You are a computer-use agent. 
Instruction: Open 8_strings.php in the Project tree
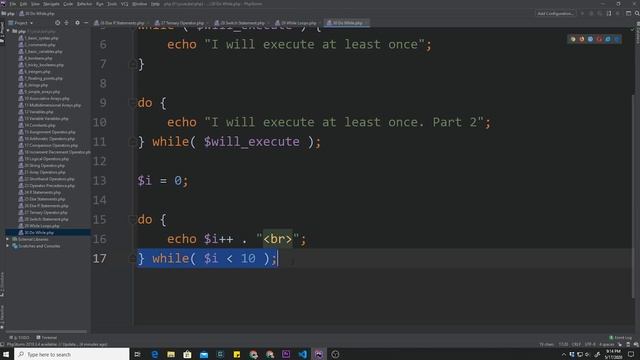click(33, 85)
